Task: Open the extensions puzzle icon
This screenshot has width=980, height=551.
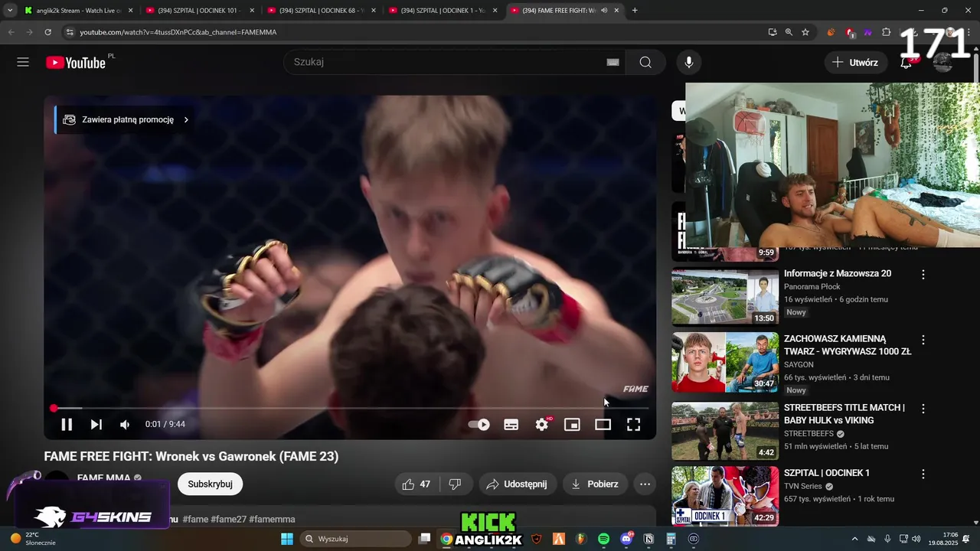Action: pos(887,32)
